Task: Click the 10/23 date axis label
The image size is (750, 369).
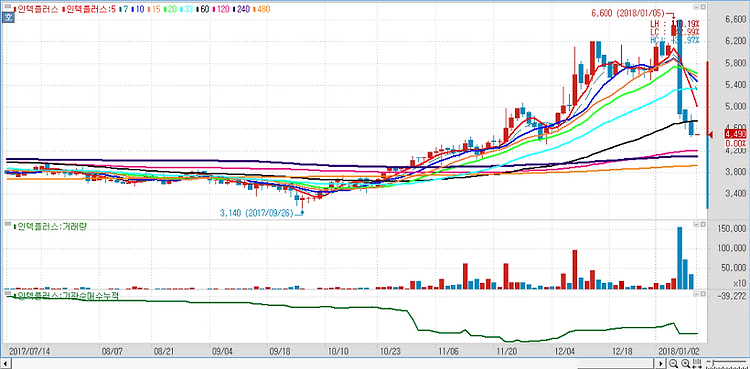Action: (390, 351)
